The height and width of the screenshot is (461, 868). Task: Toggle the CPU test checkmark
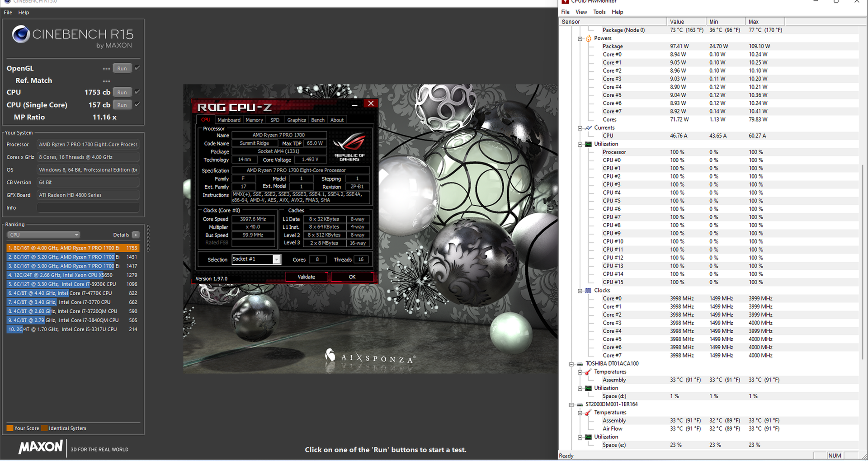137,92
